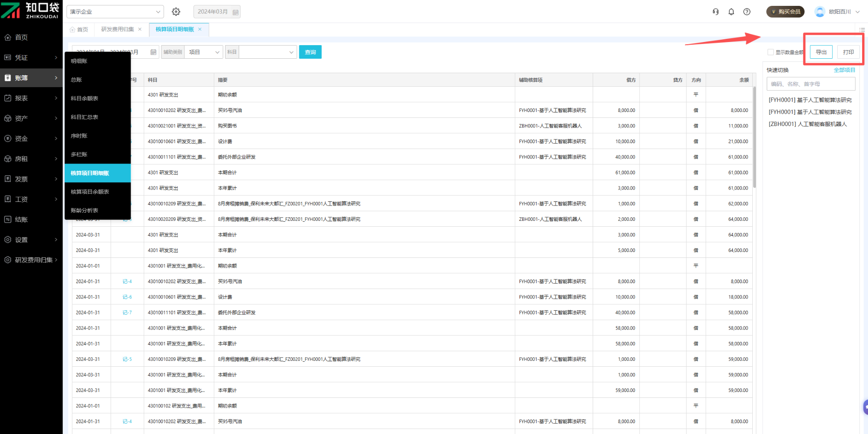
Task: Open the 科目 subject dropdown
Action: pos(268,52)
